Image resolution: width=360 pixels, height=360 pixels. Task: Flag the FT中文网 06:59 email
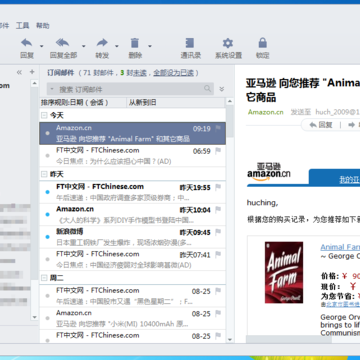[218, 151]
